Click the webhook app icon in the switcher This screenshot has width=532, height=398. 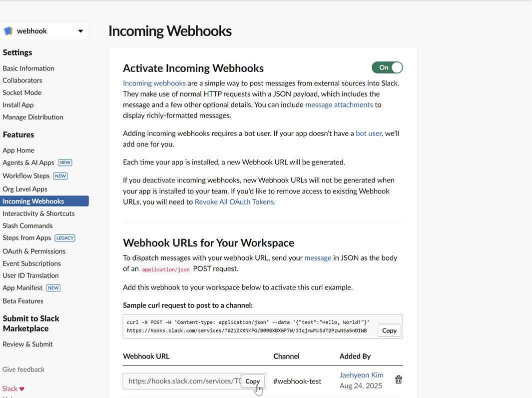8,30
